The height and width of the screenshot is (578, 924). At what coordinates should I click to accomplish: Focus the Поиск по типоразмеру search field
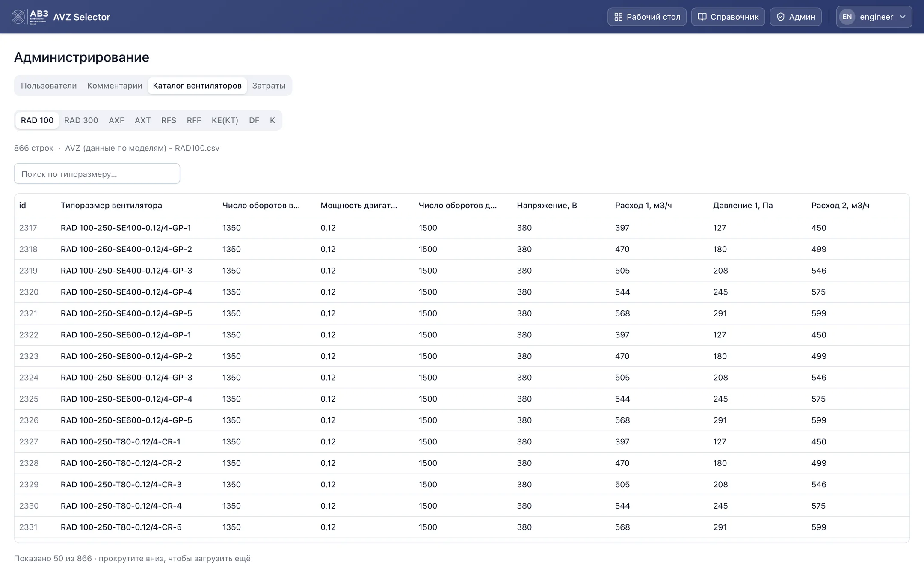pos(97,173)
